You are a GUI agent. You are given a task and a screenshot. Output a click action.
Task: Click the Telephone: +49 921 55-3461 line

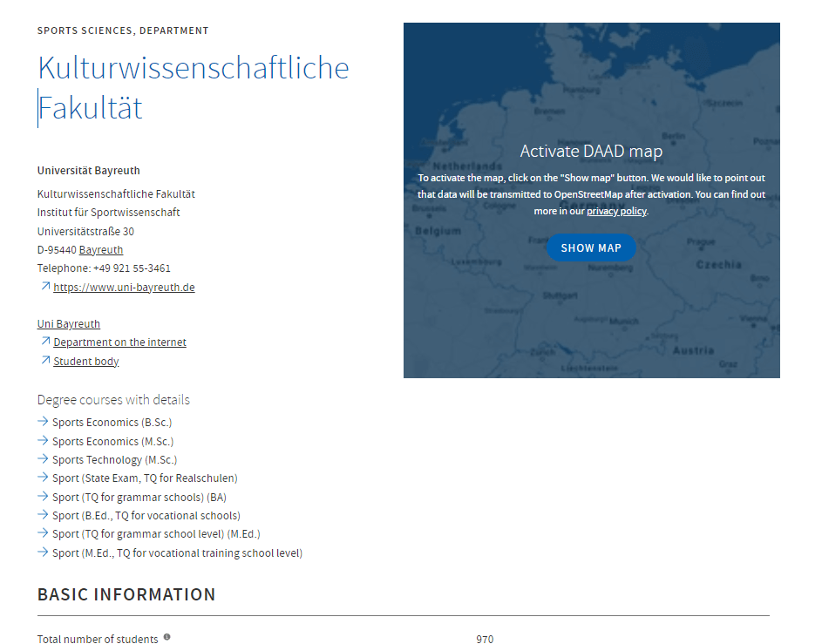click(x=104, y=268)
